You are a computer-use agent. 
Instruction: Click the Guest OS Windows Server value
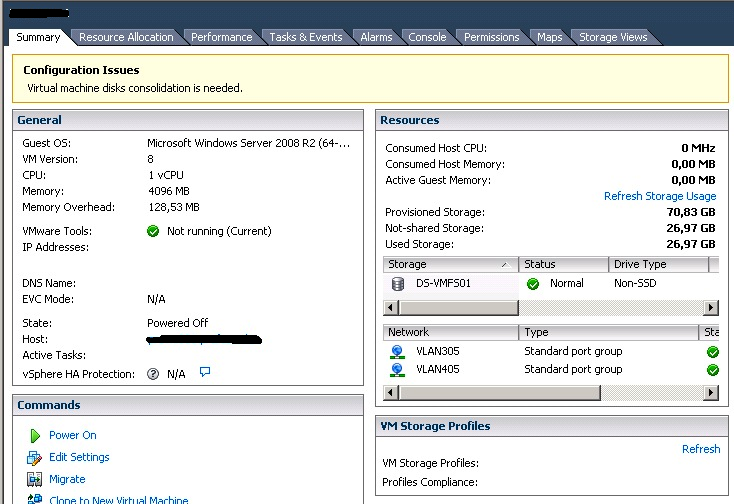[x=249, y=143]
